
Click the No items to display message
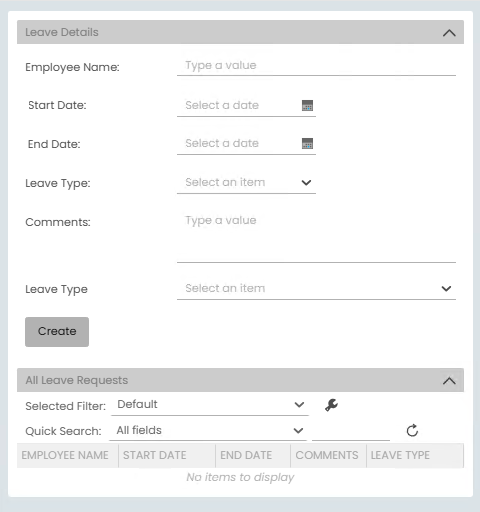click(240, 477)
